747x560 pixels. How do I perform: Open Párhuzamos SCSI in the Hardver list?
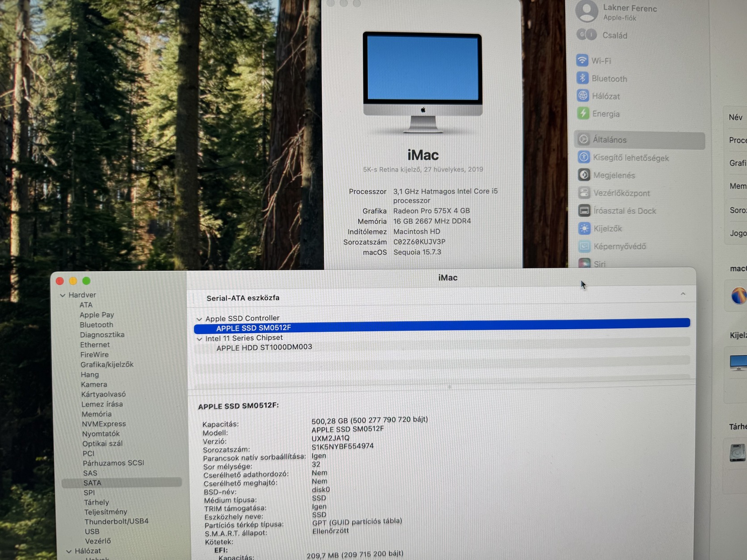pyautogui.click(x=113, y=463)
